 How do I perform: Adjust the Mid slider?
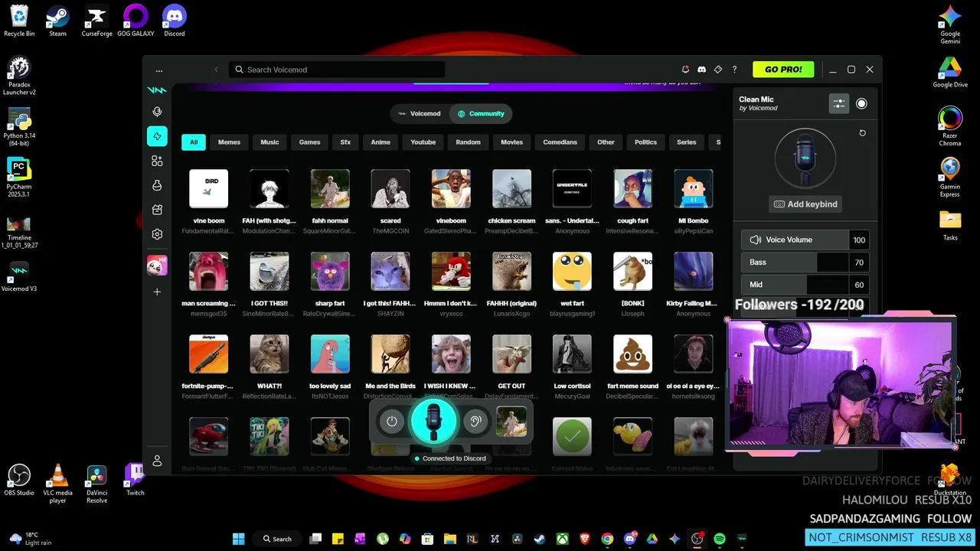coord(805,285)
